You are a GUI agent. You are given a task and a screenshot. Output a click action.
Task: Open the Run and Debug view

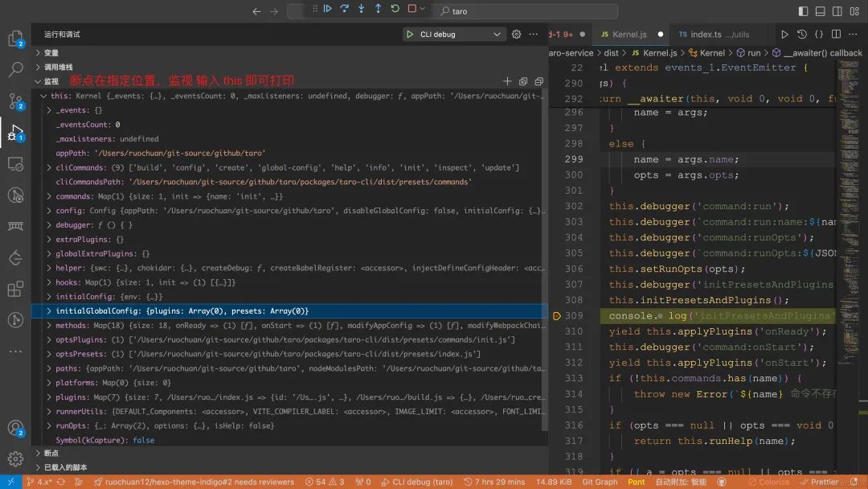click(15, 133)
